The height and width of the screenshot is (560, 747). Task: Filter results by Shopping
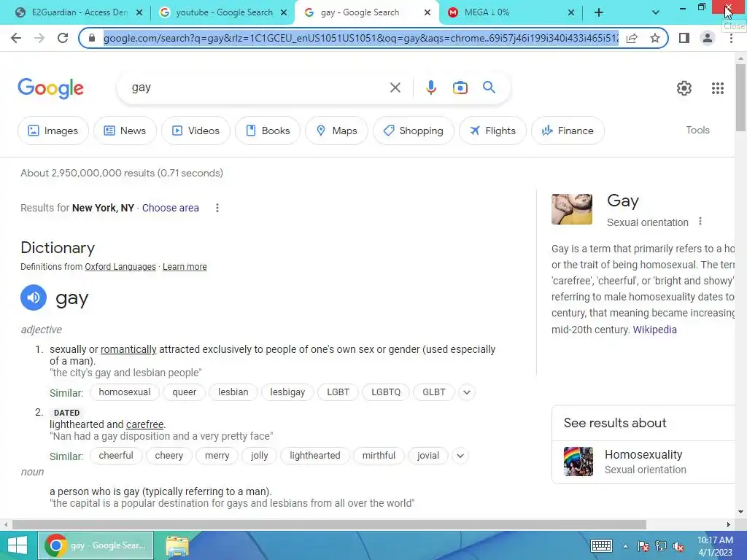[x=413, y=131]
